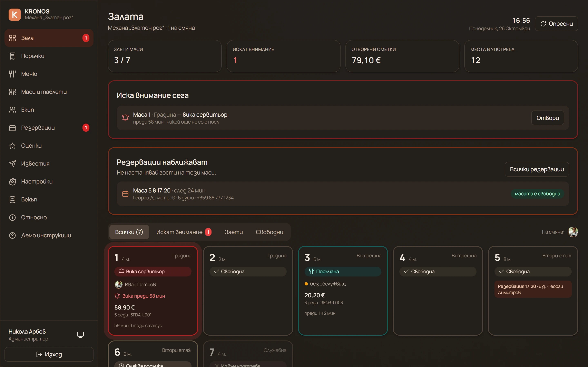Viewport: 588px width, 367px height.
Task: Open Всички резервации button
Action: [537, 169]
